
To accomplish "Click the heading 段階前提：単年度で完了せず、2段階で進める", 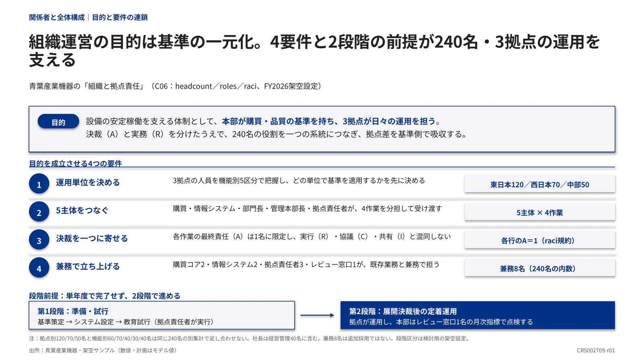I will 105,296.
